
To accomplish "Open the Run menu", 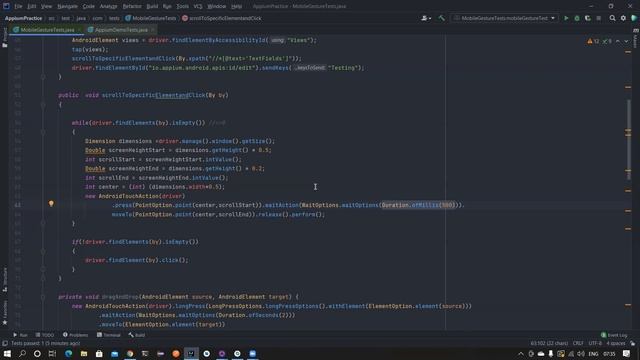I will point(167,7).
